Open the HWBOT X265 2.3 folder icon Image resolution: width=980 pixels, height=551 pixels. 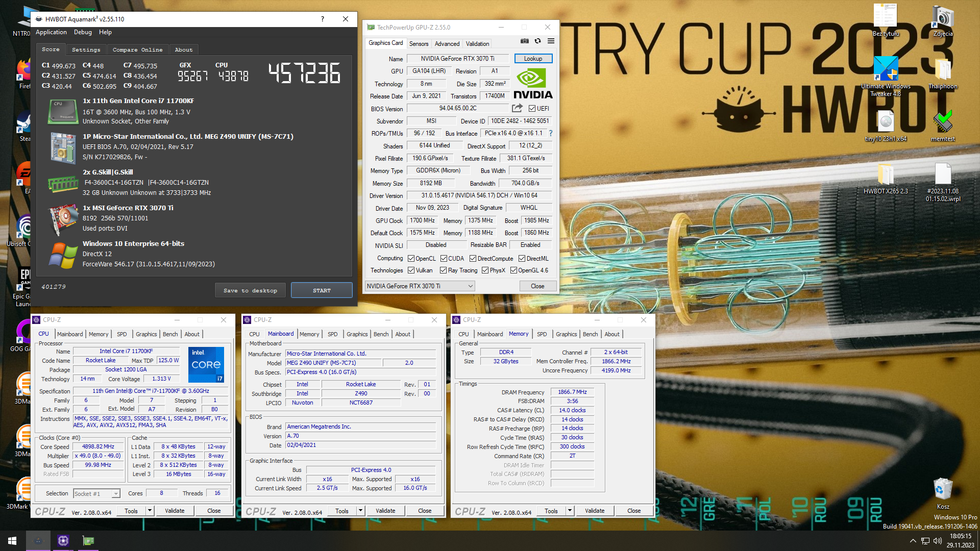pos(886,179)
